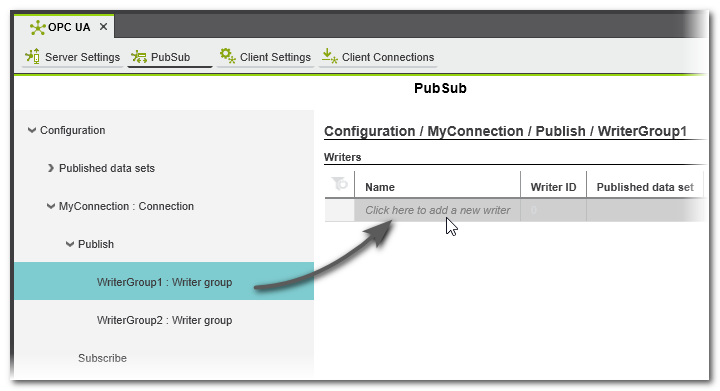The width and height of the screenshot is (720, 391).
Task: Open the Server Settings tab
Action: (x=73, y=57)
